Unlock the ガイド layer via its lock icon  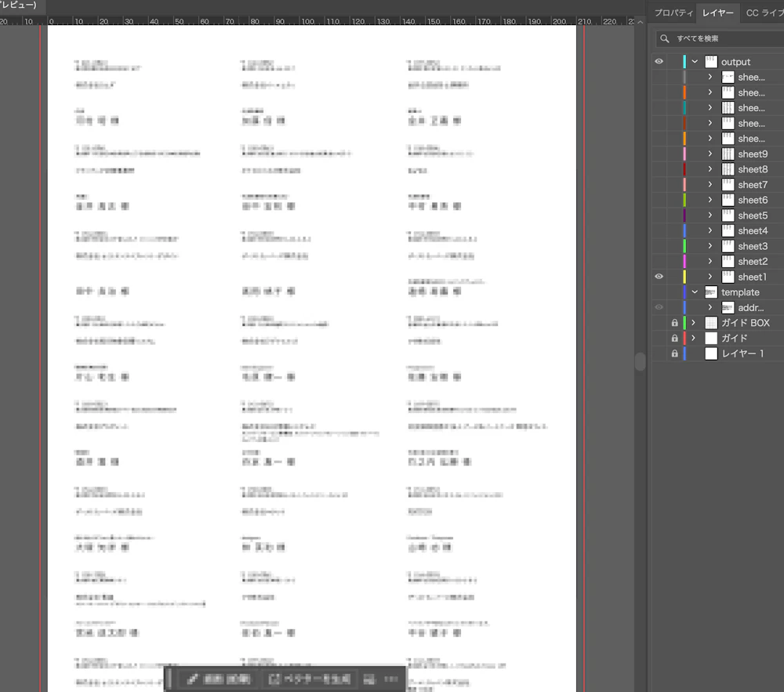pyautogui.click(x=674, y=339)
